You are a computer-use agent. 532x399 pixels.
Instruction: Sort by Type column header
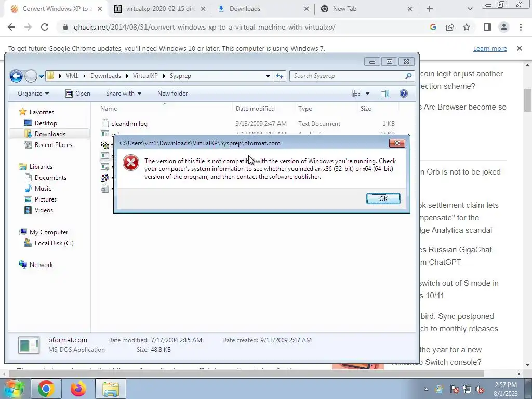coord(304,109)
